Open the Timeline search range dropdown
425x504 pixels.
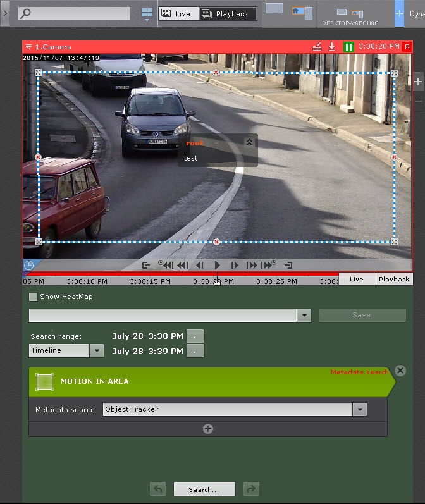click(x=96, y=350)
